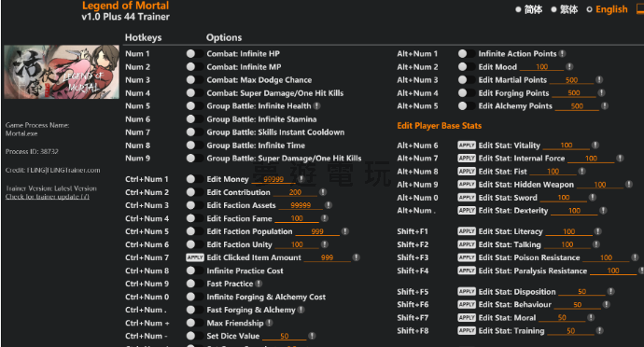Switch on Infinite Action Points
Screen dimensions: 644x347
(466, 54)
